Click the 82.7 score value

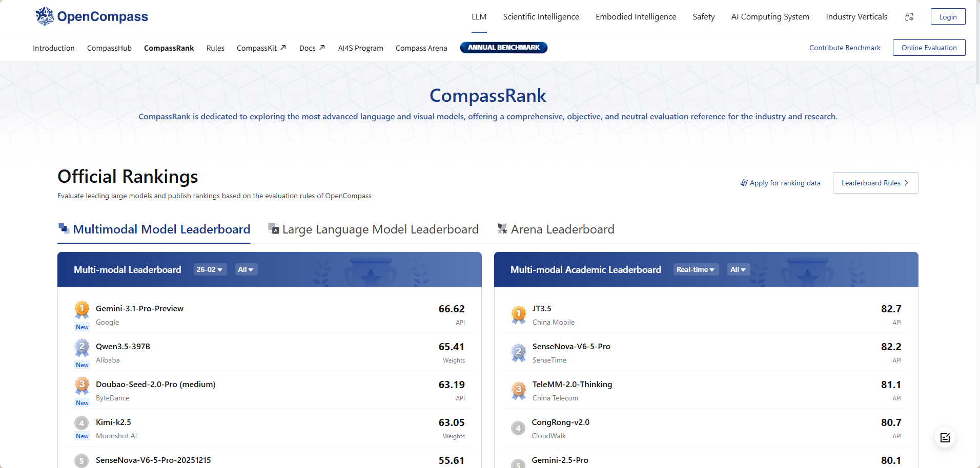(x=891, y=309)
